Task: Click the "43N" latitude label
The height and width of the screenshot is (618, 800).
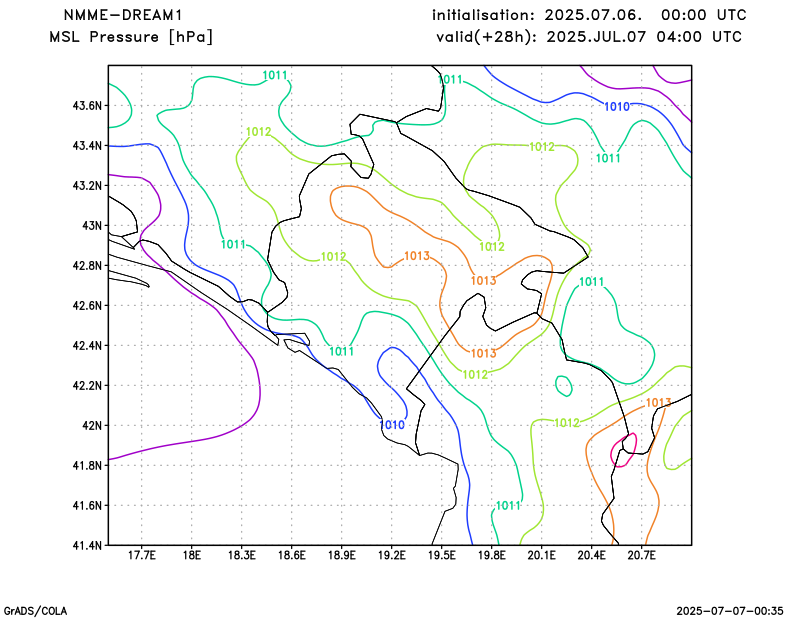Action: 92,226
